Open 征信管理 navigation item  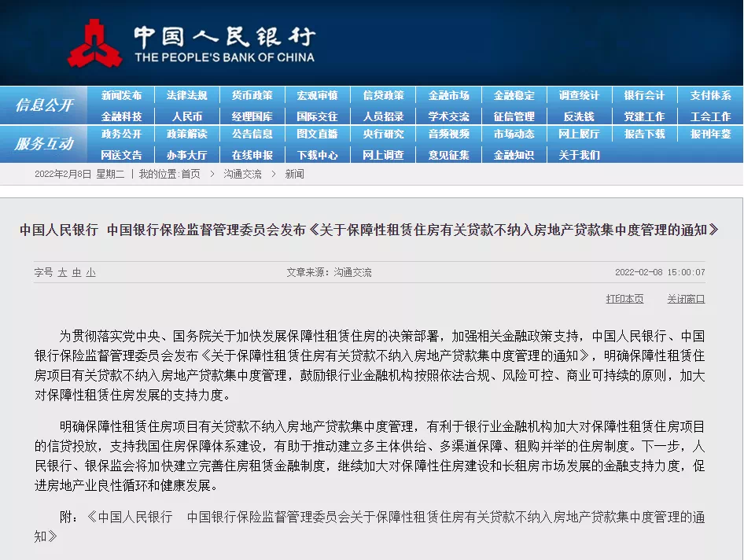tap(514, 116)
